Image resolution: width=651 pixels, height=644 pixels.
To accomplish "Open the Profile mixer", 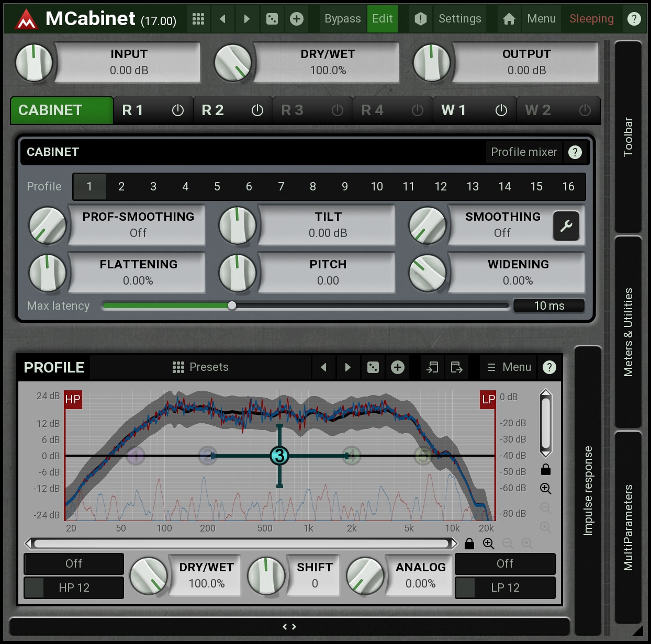I will tap(523, 152).
